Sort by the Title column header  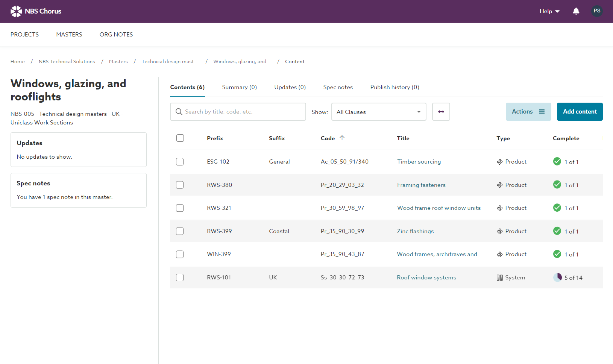click(x=403, y=138)
